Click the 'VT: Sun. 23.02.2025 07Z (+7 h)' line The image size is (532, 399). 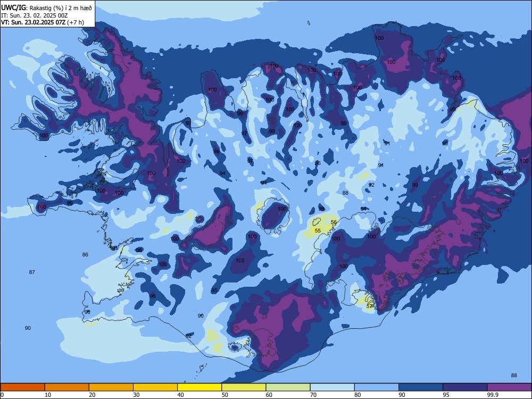pos(43,22)
